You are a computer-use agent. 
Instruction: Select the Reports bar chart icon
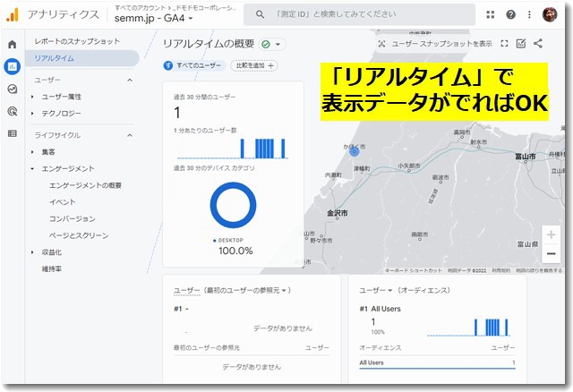pos(13,66)
